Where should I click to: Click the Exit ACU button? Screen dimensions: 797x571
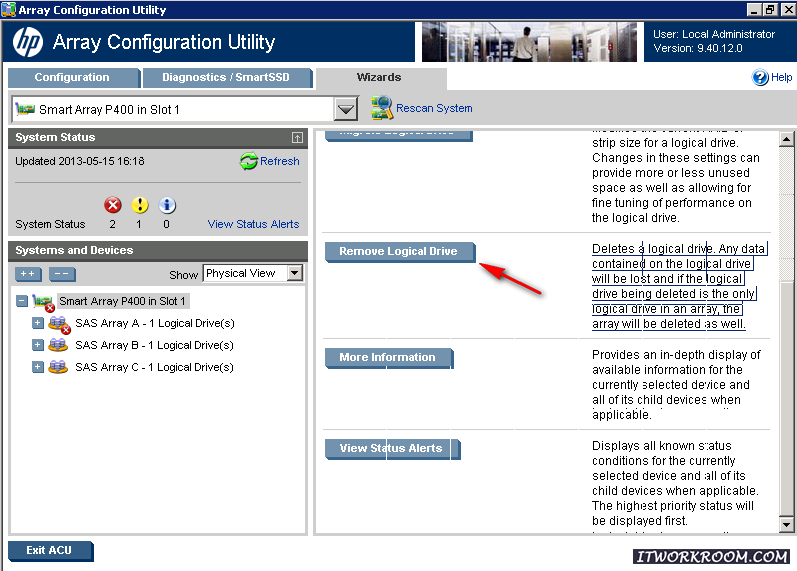tap(50, 551)
